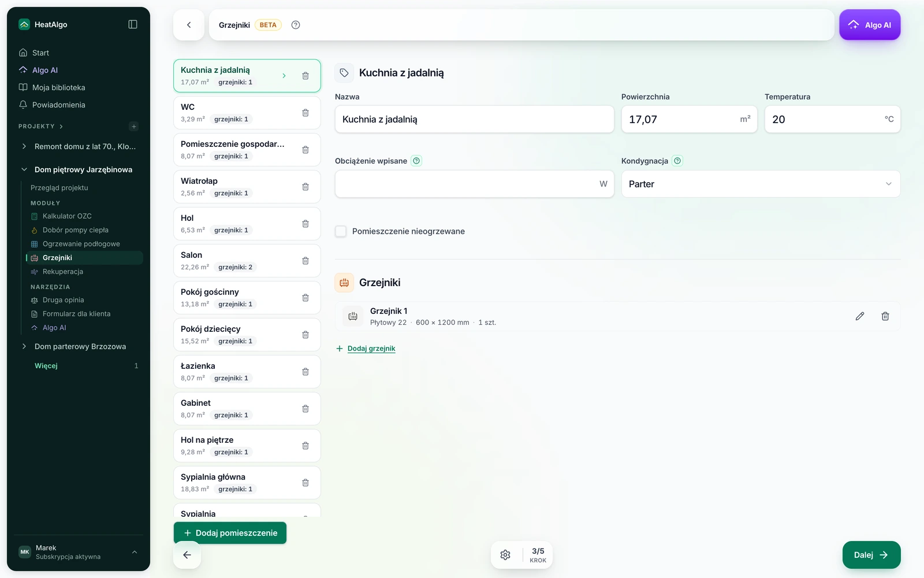Delete the Gabinet room

click(x=305, y=409)
